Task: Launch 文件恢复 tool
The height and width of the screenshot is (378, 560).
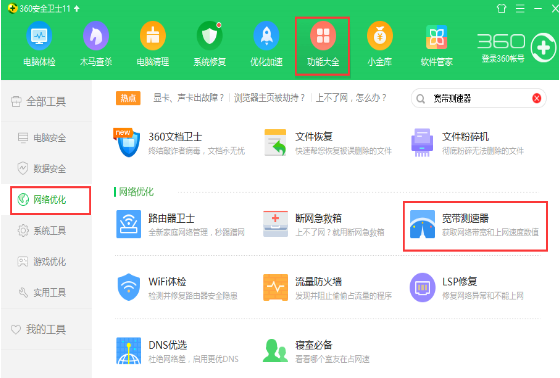Action: [328, 143]
